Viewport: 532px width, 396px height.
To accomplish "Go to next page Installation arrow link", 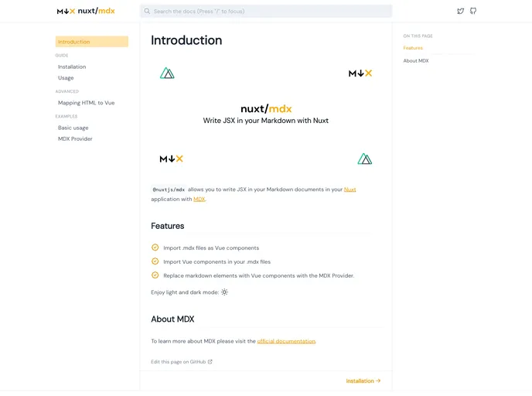I will [x=363, y=381].
